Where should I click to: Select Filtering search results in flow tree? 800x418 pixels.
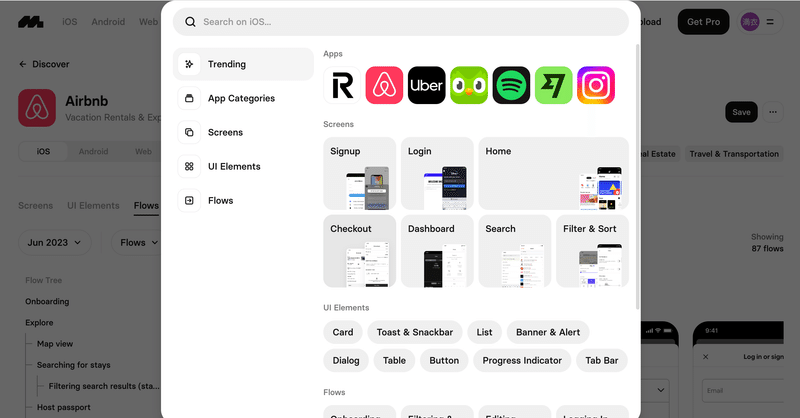tap(104, 386)
